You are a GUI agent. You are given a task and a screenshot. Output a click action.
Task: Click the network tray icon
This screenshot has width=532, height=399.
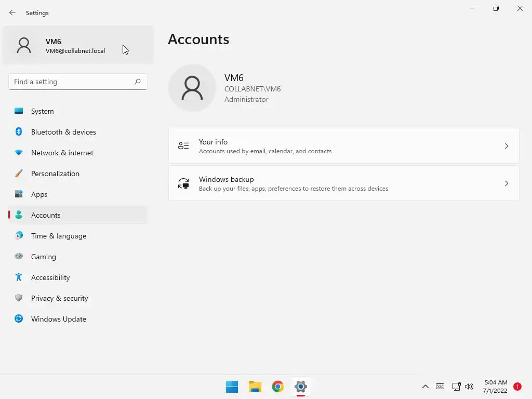click(456, 387)
